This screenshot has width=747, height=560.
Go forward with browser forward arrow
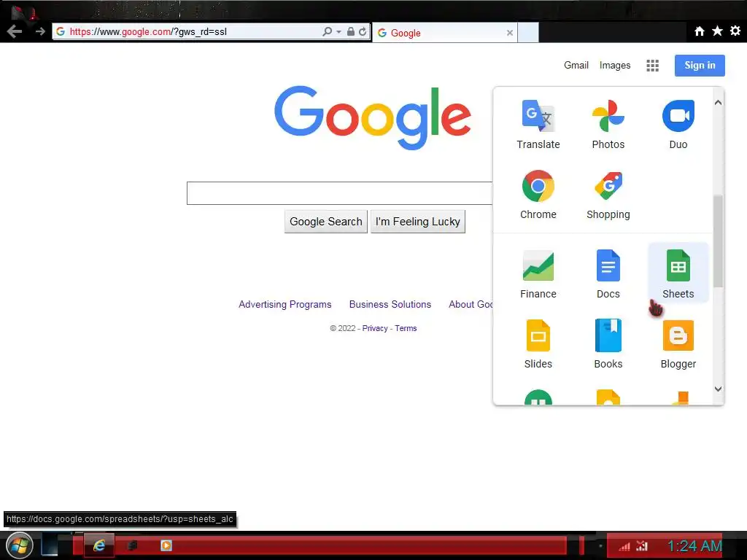(x=40, y=31)
